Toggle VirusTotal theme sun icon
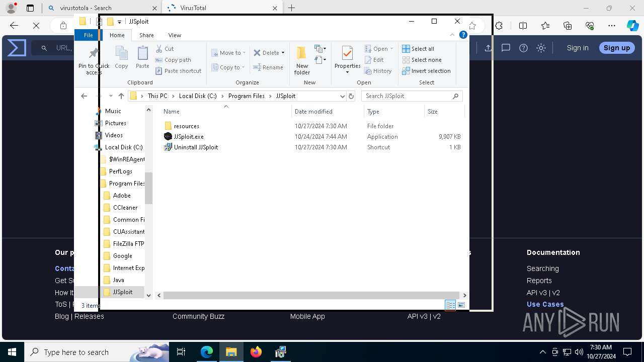The width and height of the screenshot is (644, 362). (541, 48)
